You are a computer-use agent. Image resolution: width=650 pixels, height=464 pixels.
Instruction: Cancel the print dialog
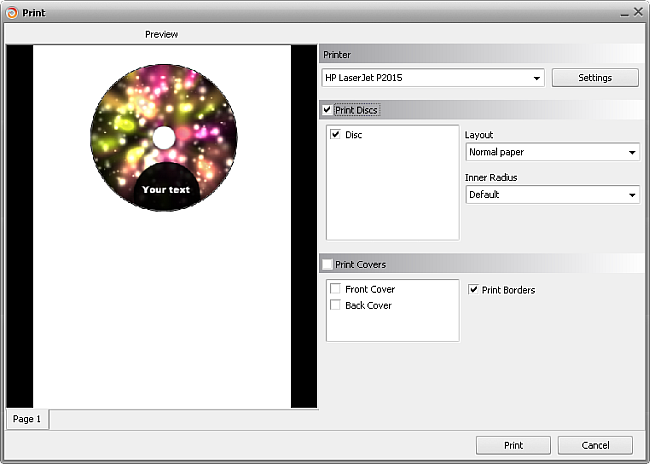pyautogui.click(x=595, y=445)
